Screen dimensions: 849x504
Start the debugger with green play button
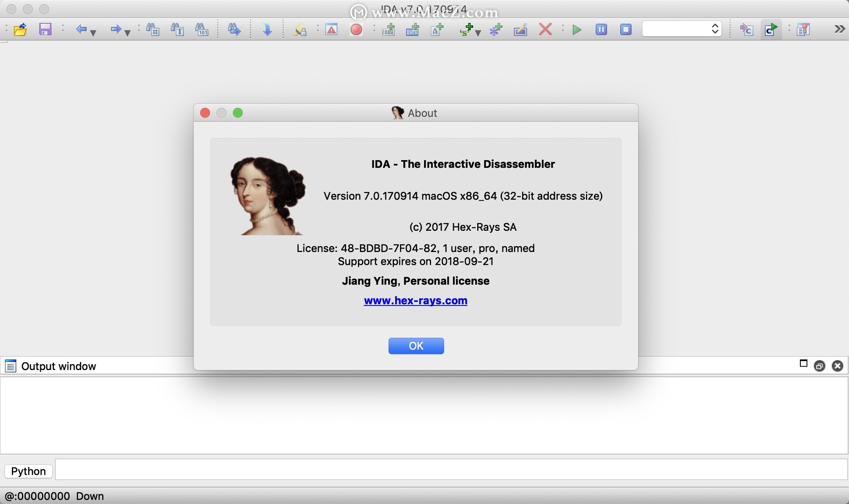click(577, 30)
